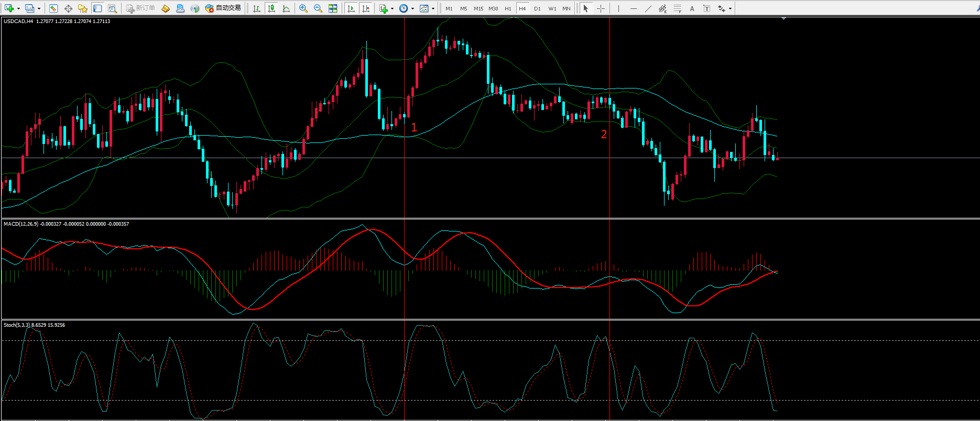This screenshot has height=421, width=980.
Task: Select the vertical line drawing tool
Action: pos(619,8)
